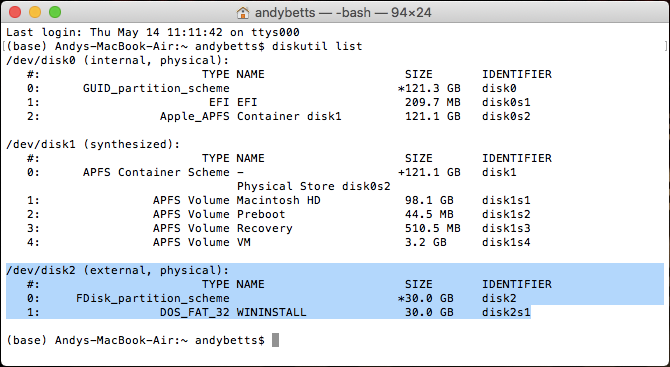Click the '*30.0 GB' size value
Viewport: 670px width, 367px height.
coord(426,298)
